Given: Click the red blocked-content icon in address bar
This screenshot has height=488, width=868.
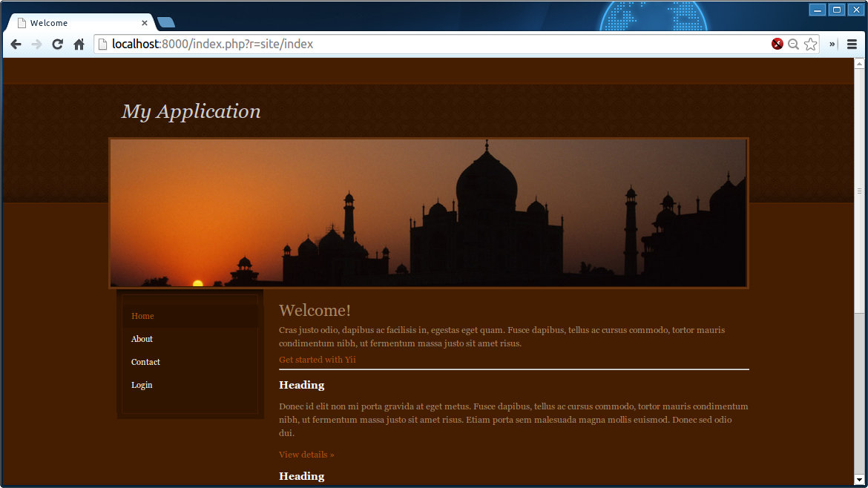Looking at the screenshot, I should 777,44.
